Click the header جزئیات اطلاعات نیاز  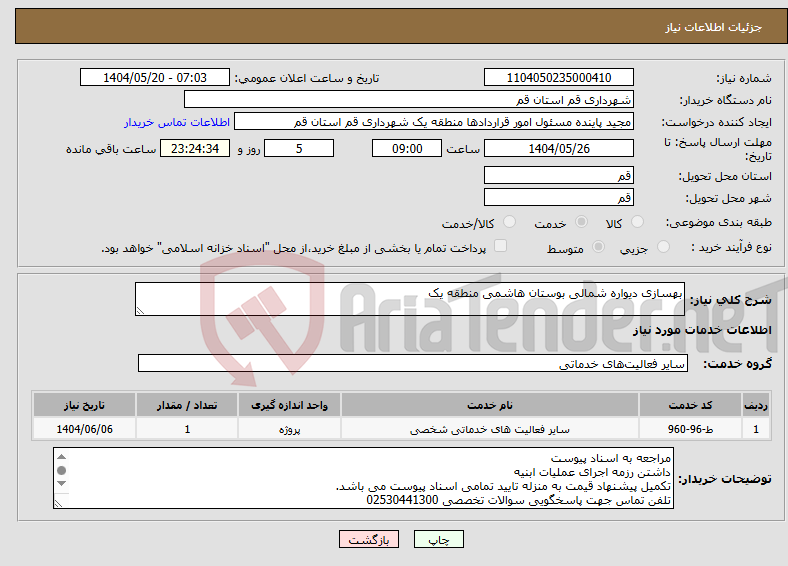coord(714,27)
